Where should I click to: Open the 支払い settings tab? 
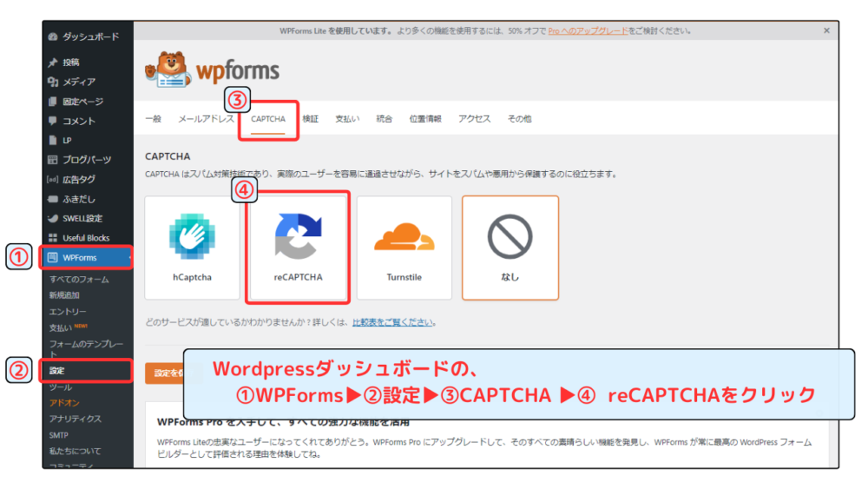point(347,118)
